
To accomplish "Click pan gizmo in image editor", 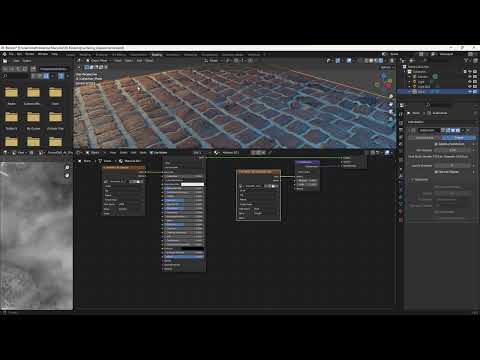I will [67, 175].
